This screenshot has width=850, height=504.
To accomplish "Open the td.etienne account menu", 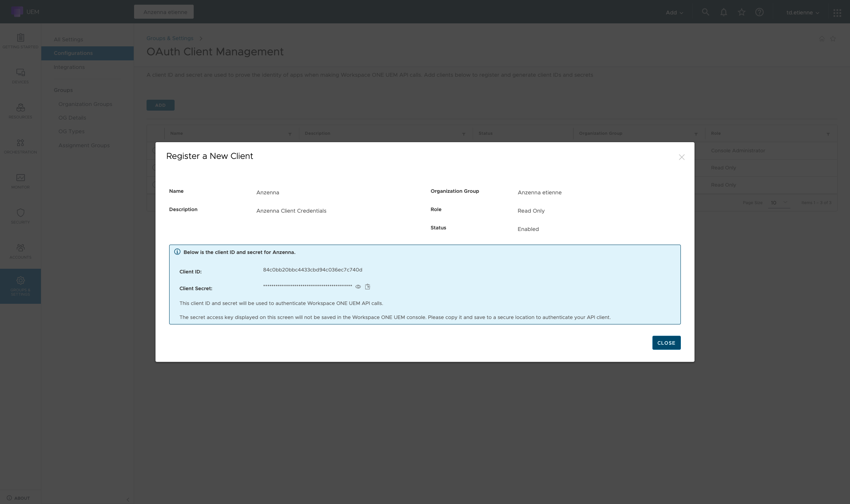I will click(802, 12).
